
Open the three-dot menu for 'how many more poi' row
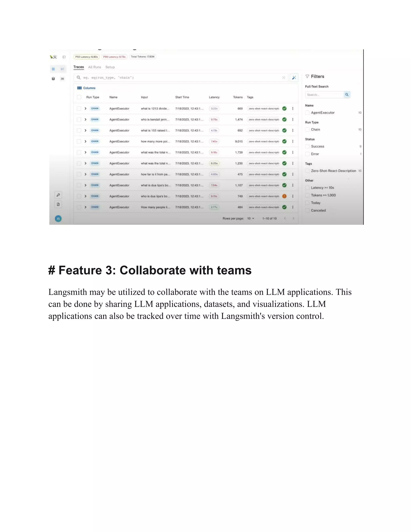[x=293, y=142]
